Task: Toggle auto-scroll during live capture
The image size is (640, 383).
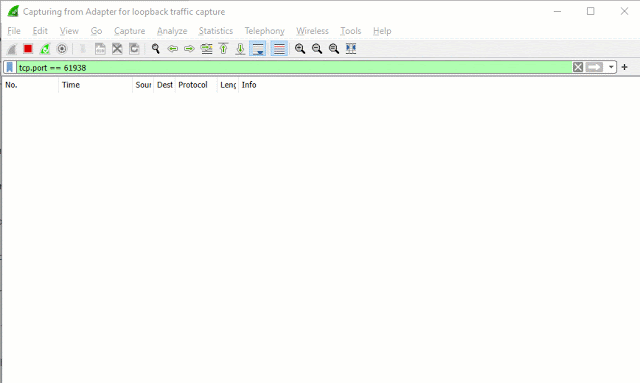Action: point(258,49)
